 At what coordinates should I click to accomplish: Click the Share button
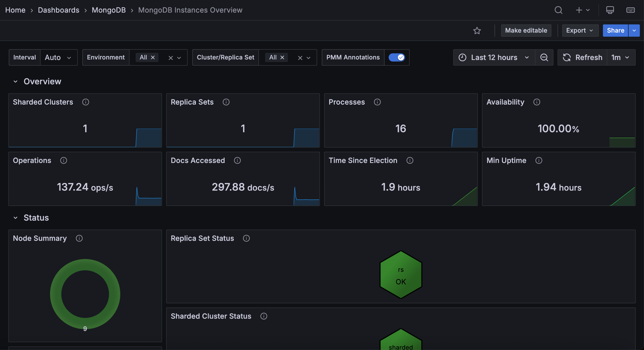[x=615, y=31]
